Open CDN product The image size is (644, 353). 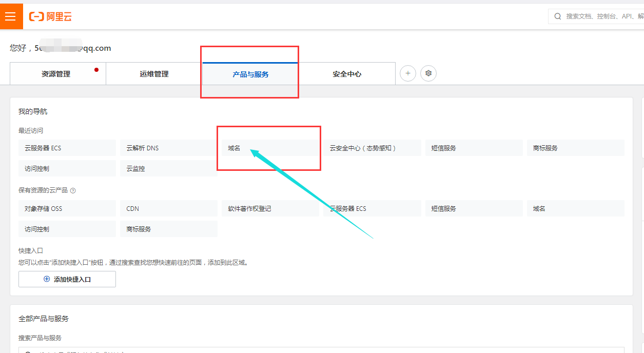tap(169, 208)
